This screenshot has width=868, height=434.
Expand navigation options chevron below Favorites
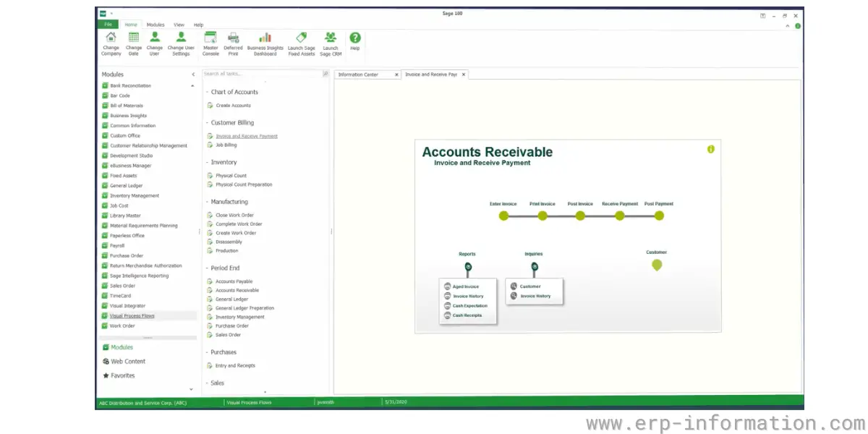pyautogui.click(x=192, y=389)
